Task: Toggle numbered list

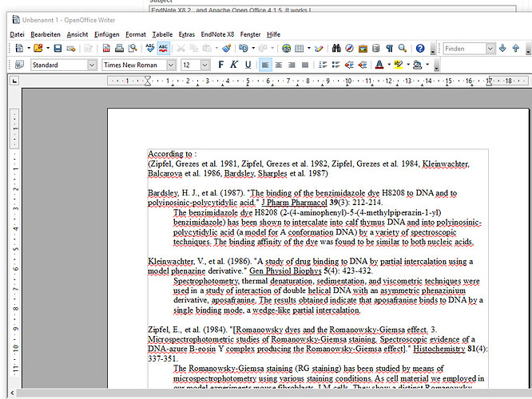Action: [323, 65]
